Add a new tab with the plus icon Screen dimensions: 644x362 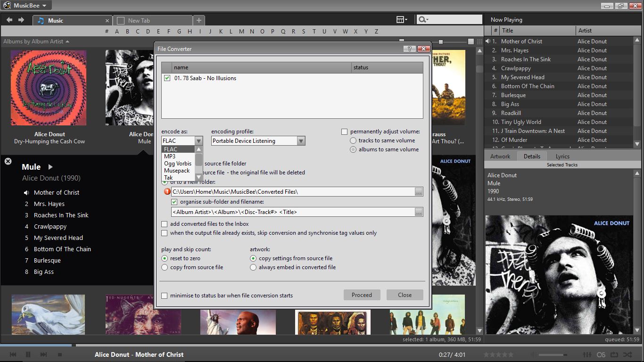pyautogui.click(x=199, y=20)
